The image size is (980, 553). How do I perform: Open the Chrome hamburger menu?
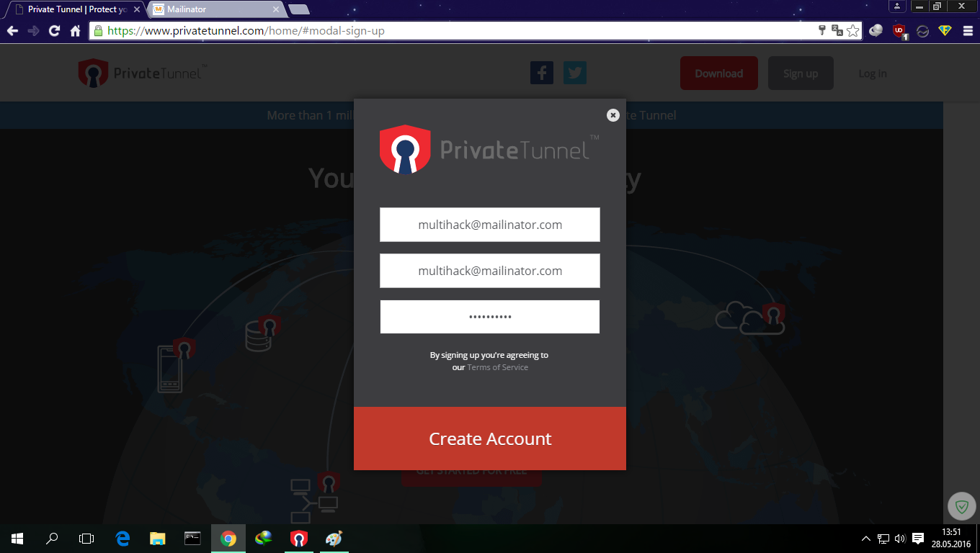click(x=967, y=31)
